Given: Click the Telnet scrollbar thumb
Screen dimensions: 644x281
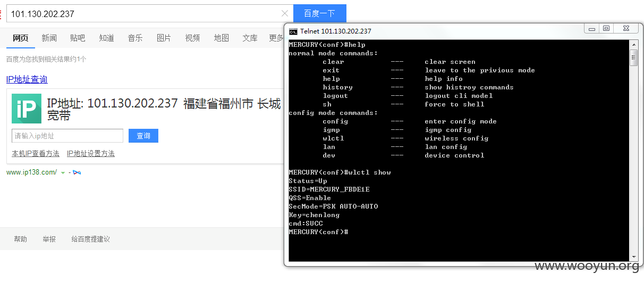Looking at the screenshot, I should (633, 57).
